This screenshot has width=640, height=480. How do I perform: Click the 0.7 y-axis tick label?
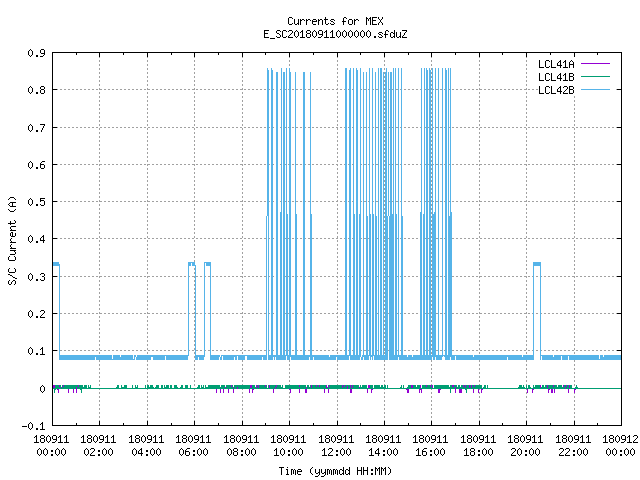pyautogui.click(x=36, y=128)
